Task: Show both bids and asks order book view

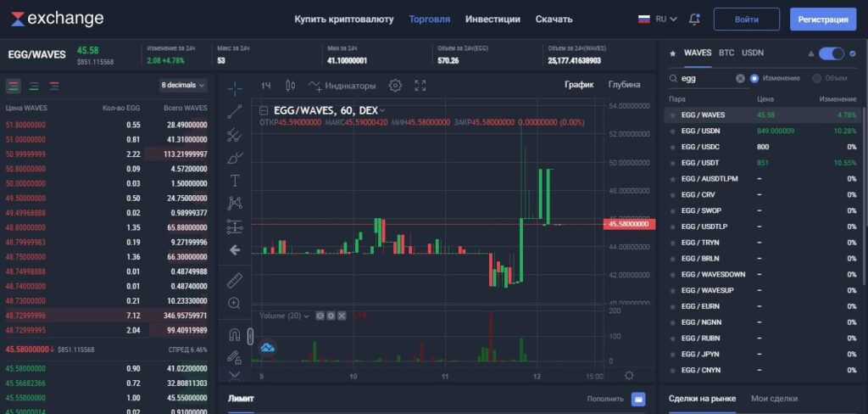Action: click(14, 86)
